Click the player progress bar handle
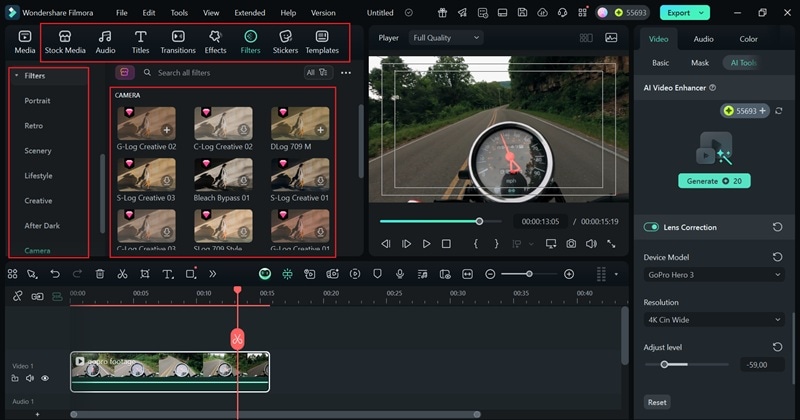 tap(479, 221)
